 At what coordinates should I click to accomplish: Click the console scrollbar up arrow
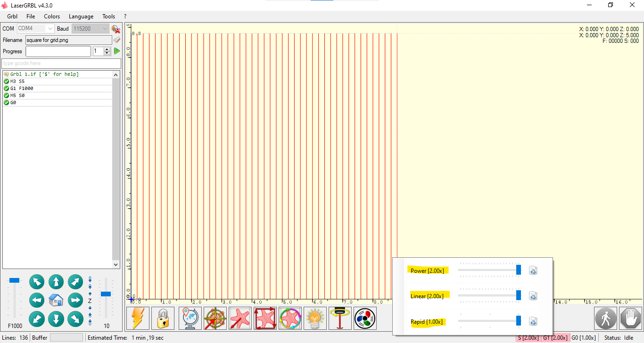click(x=116, y=74)
